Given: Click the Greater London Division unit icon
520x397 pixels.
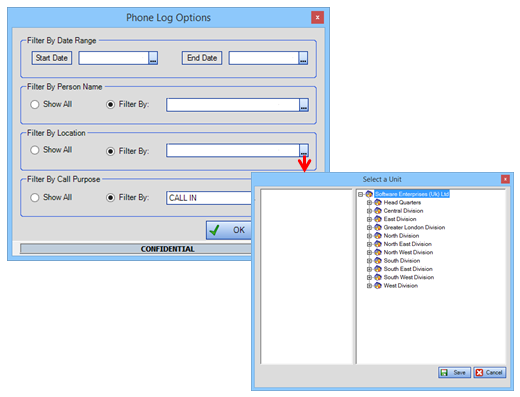Looking at the screenshot, I should pyautogui.click(x=378, y=227).
